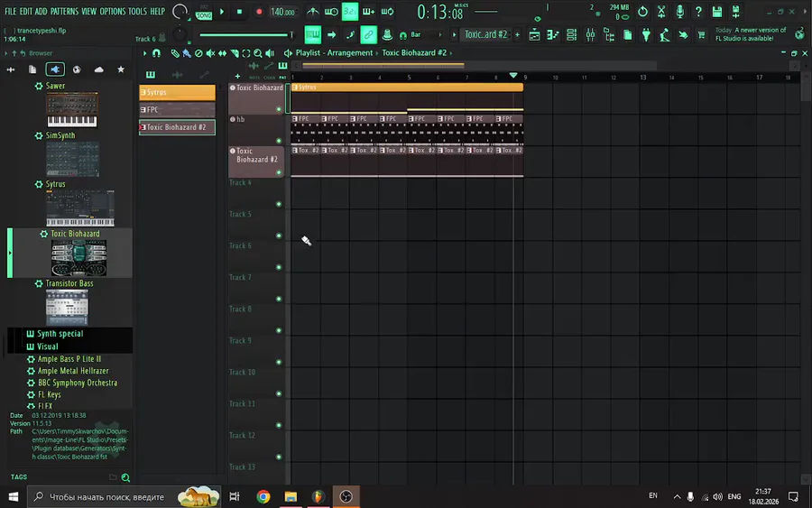Screen dimensions: 812x508
Task: Choose the Select tool in playlist toolbar
Action: (x=246, y=53)
